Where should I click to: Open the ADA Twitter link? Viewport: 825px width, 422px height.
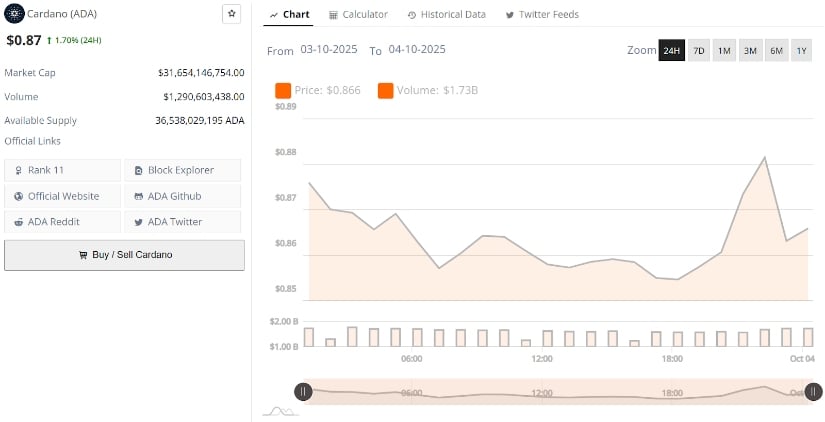[x=182, y=222]
